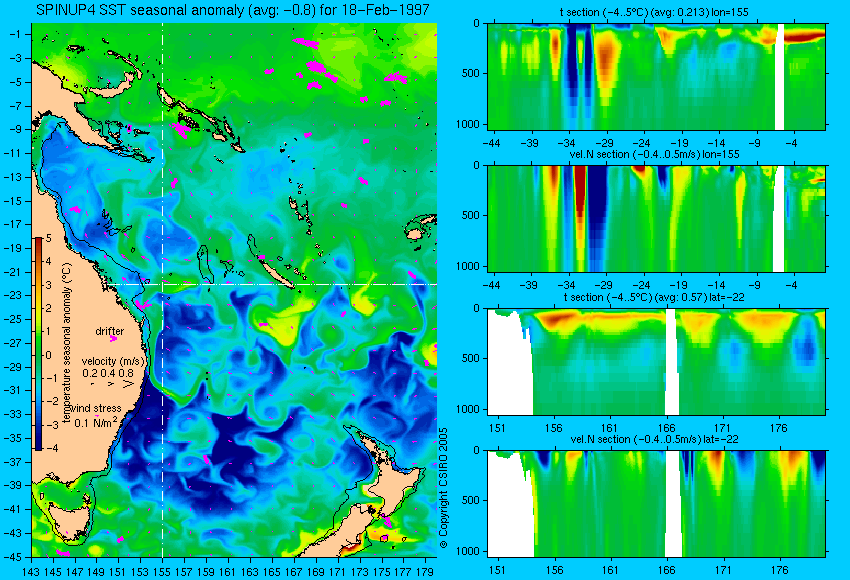Click the -45 latitude tick on the SST map
The image size is (850, 580).
(15, 557)
